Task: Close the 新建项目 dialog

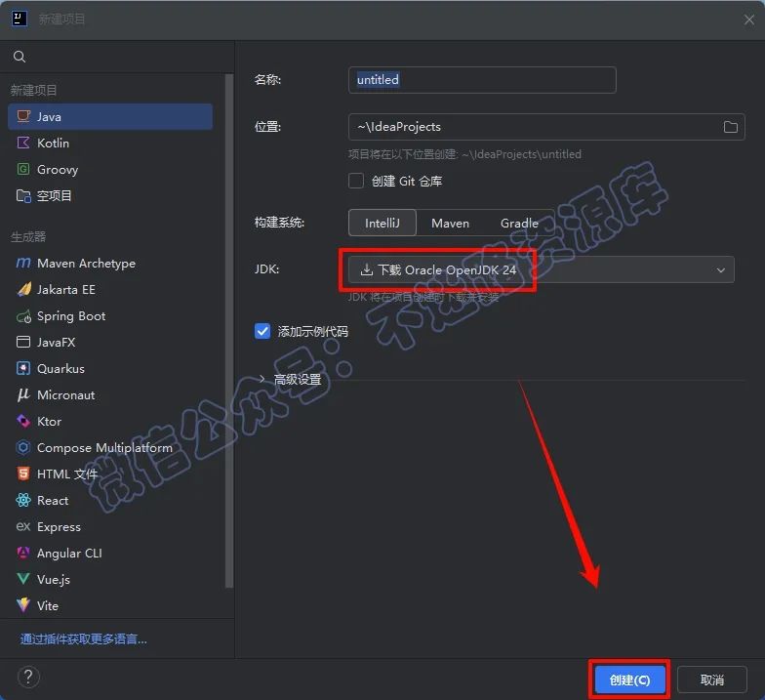Action: pyautogui.click(x=749, y=20)
